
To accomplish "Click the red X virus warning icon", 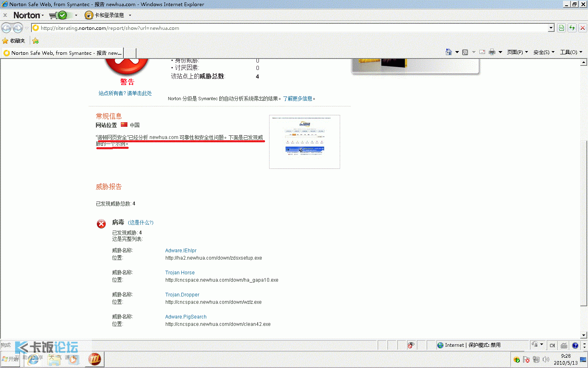I will tap(101, 224).
